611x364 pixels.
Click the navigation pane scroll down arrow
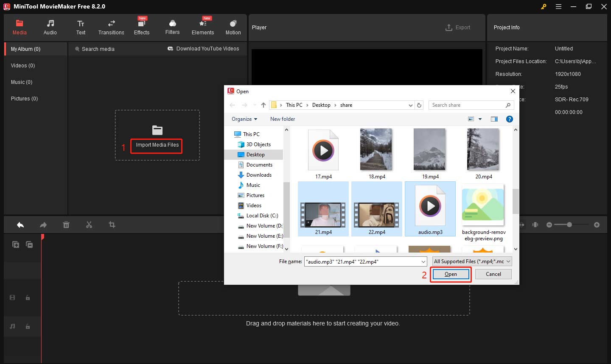[x=286, y=249]
